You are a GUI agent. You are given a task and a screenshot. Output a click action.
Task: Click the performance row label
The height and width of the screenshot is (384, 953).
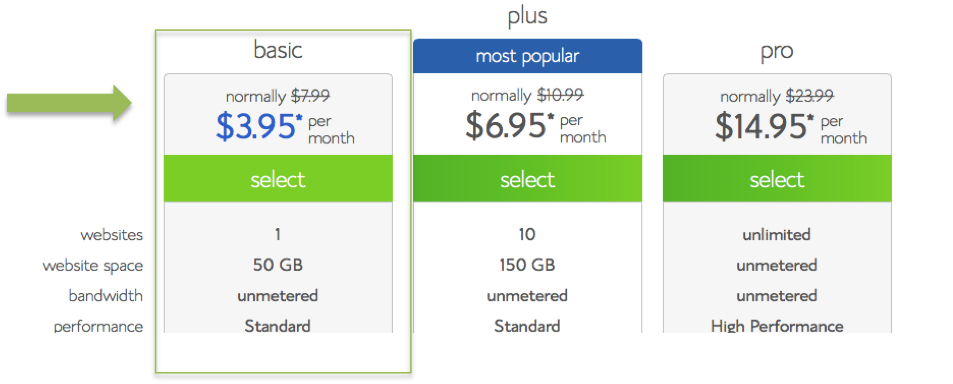tap(98, 327)
